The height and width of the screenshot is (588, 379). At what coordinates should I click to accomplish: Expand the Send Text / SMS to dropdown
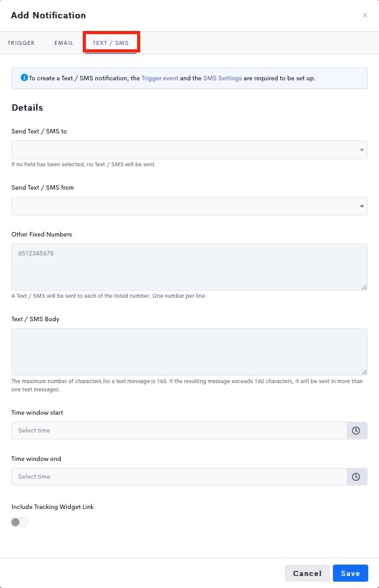(x=189, y=150)
